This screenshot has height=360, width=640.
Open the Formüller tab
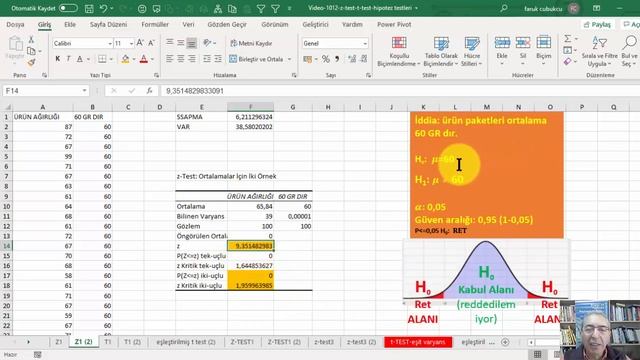click(x=155, y=24)
